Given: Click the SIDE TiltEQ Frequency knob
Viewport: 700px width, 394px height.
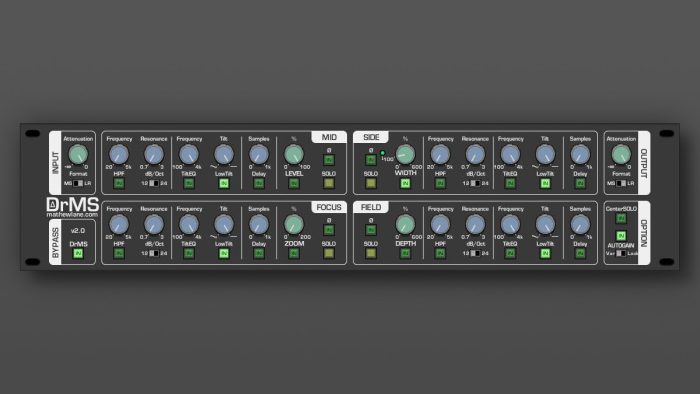Looking at the screenshot, I should [510, 154].
